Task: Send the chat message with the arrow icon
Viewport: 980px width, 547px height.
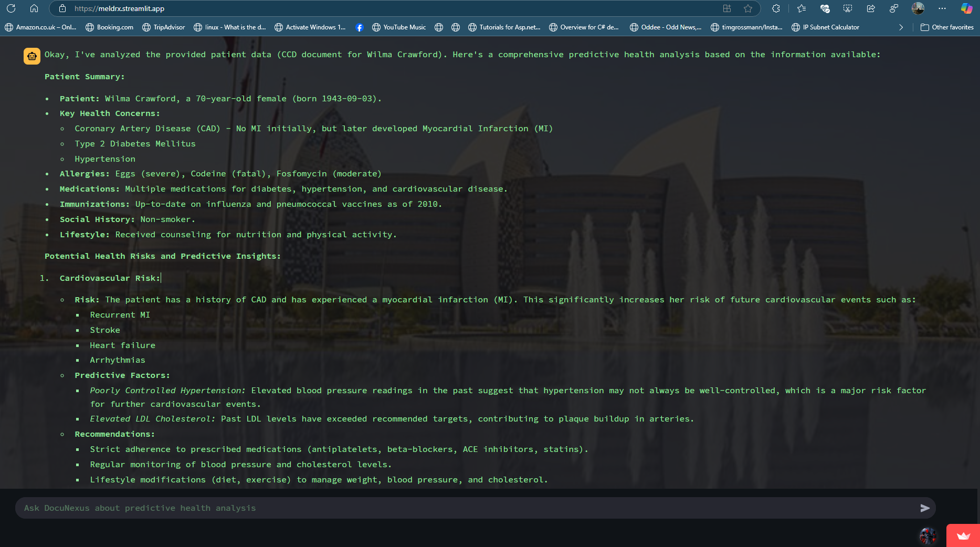Action: pos(925,508)
